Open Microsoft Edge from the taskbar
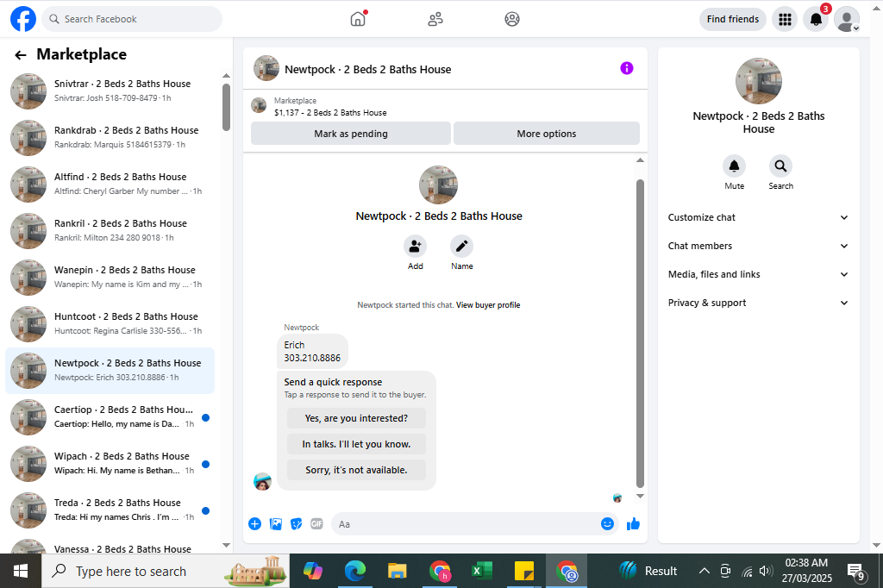 coord(354,571)
